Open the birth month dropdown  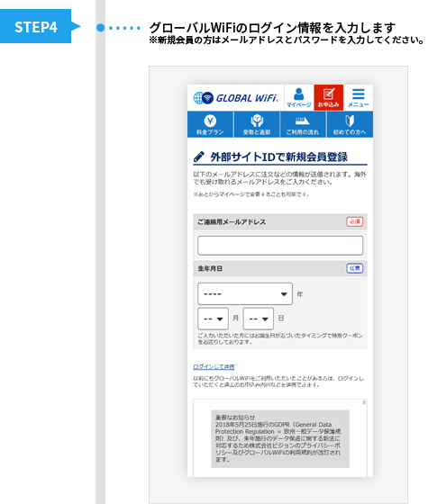click(213, 319)
